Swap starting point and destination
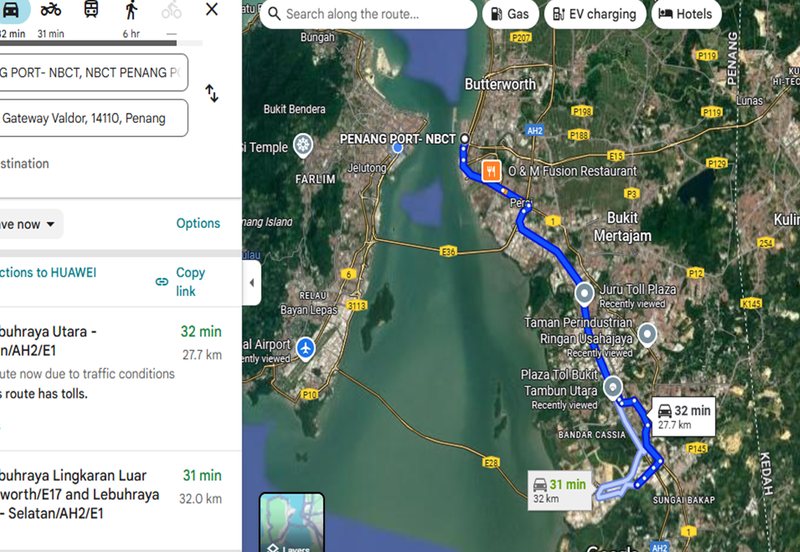 click(212, 93)
